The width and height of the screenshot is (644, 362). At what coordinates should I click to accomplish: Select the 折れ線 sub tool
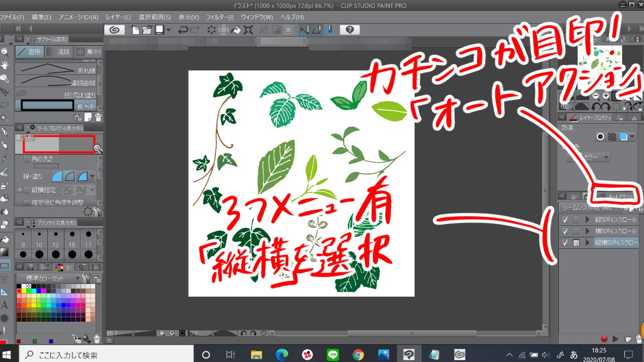point(56,70)
